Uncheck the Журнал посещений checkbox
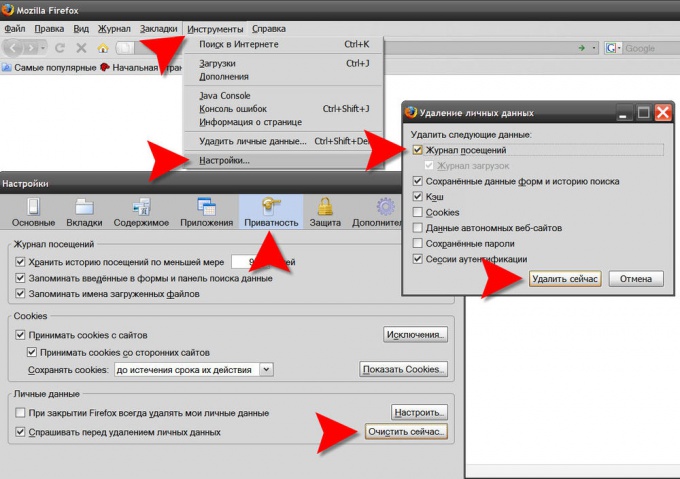Viewport: 680px width, 479px height. (x=418, y=150)
